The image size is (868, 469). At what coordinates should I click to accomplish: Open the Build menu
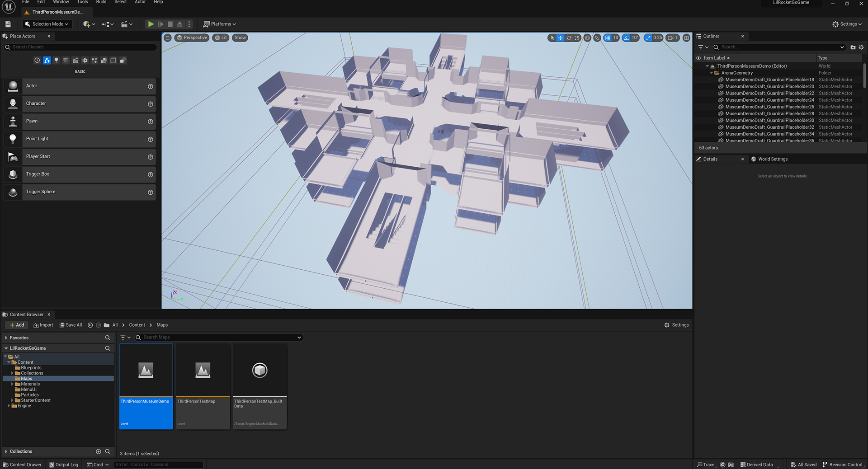[x=101, y=2]
